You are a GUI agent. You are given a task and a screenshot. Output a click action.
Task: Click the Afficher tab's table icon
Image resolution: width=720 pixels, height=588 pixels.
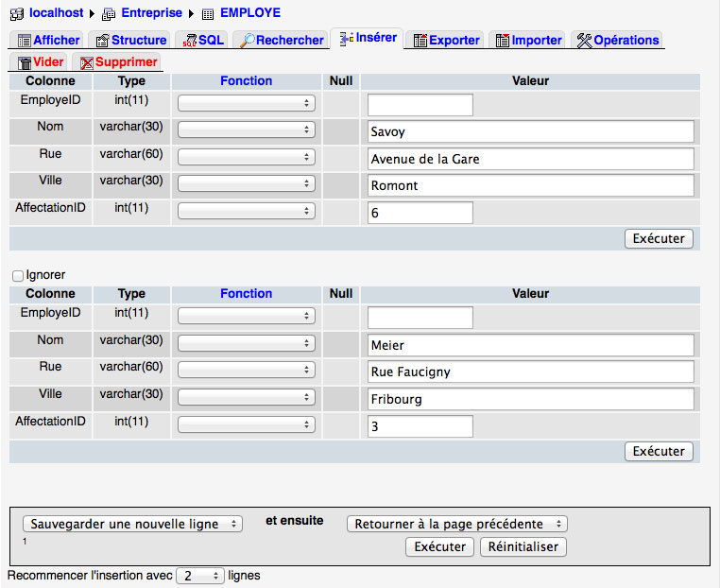24,41
